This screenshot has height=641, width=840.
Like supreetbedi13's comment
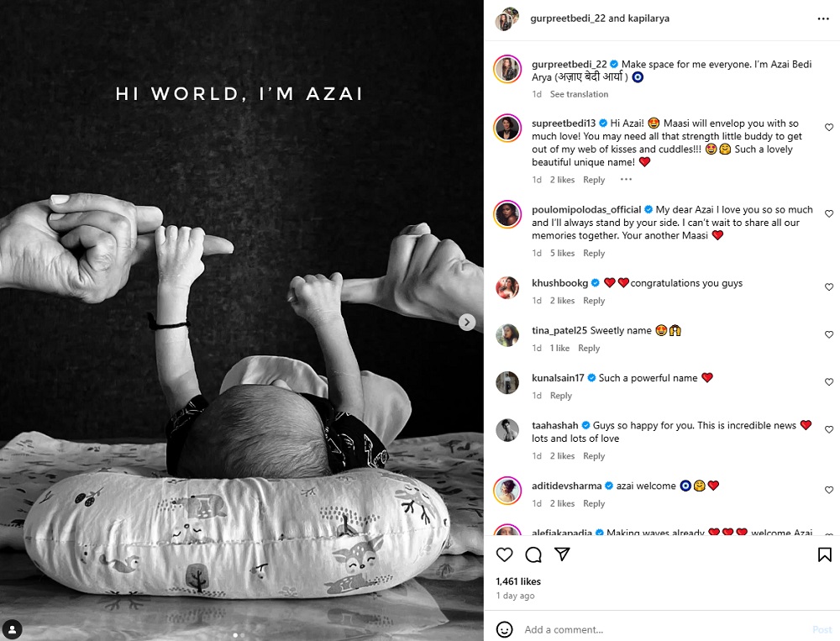(829, 128)
